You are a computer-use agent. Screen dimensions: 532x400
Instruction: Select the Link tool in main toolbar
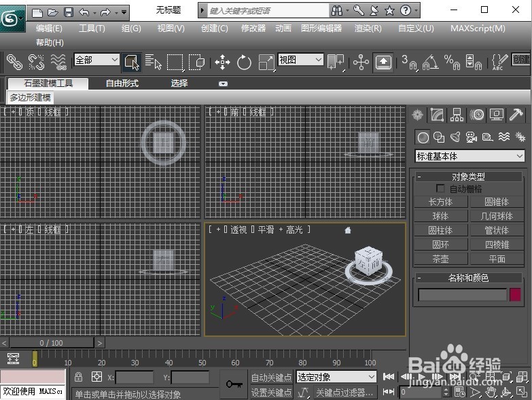pos(14,62)
